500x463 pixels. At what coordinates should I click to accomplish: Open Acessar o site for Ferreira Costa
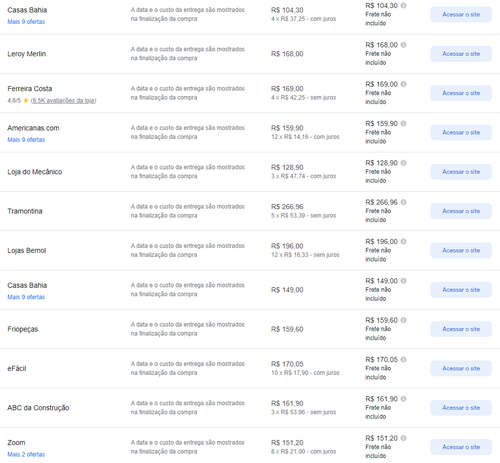461,93
